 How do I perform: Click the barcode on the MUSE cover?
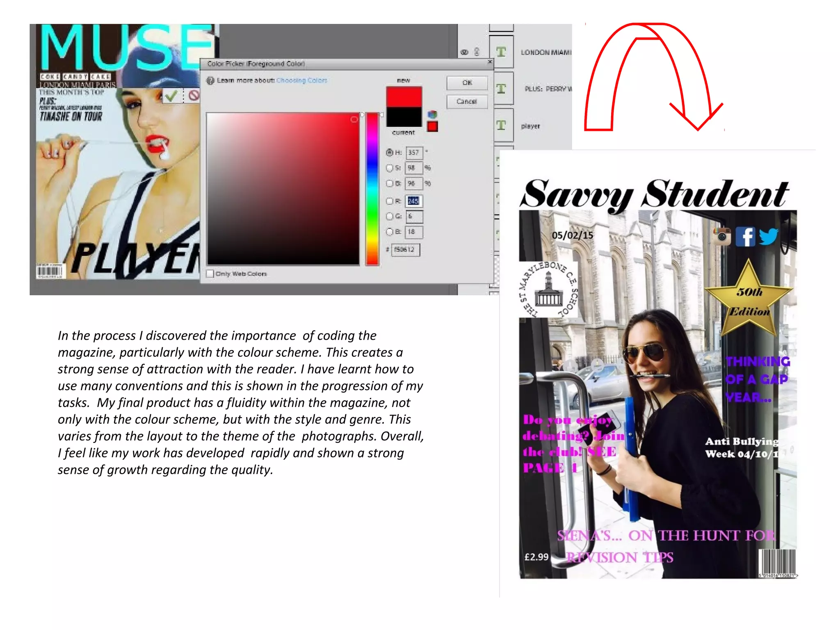(49, 271)
